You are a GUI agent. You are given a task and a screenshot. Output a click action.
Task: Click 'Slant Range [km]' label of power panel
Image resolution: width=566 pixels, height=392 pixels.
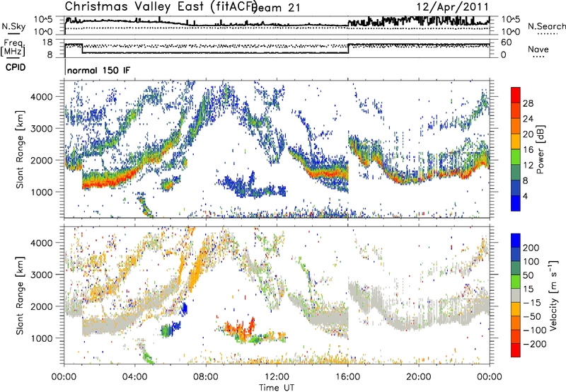(x=20, y=149)
